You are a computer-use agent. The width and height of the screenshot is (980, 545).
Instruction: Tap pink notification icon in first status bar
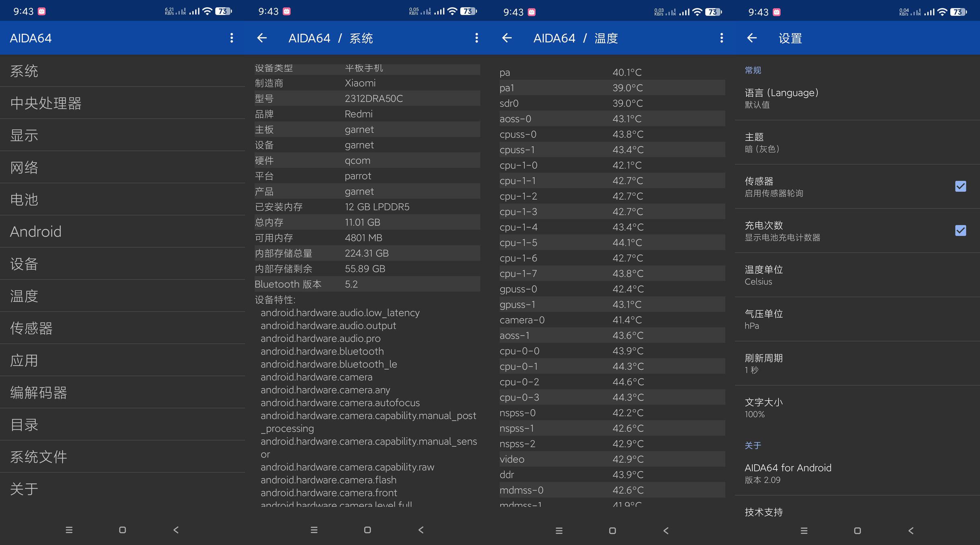[x=42, y=11]
